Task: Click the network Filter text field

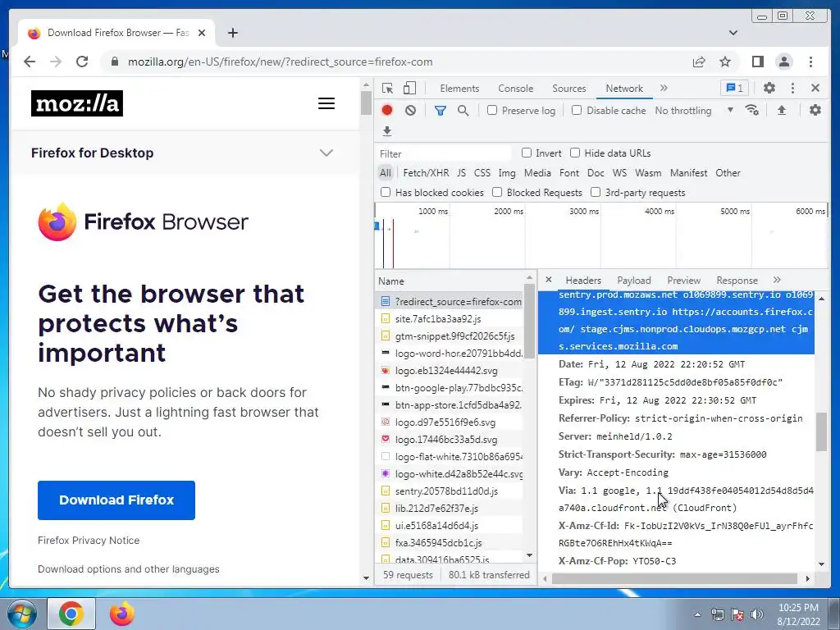Action: [444, 153]
